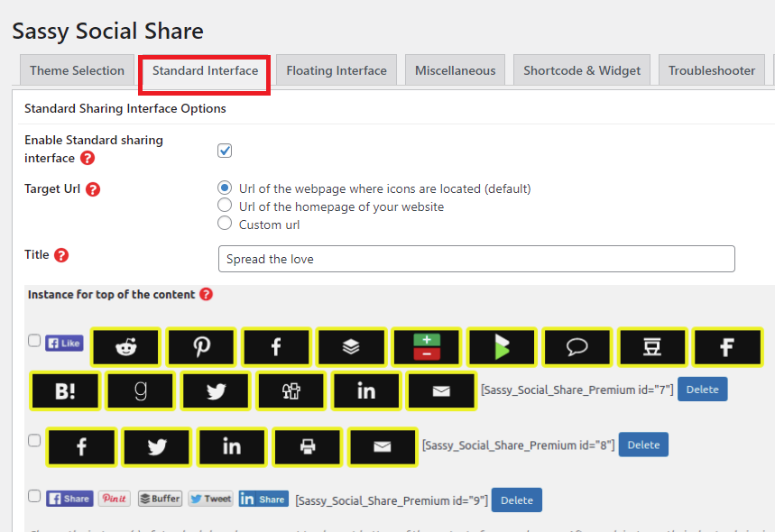Click the Instance for top of the content label

click(x=111, y=295)
